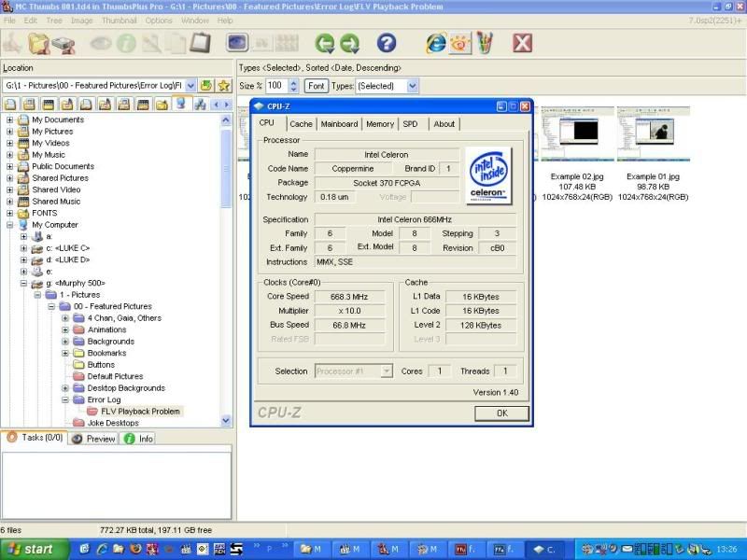Click the Name field showing Intel Celeron
This screenshot has width=747, height=560.
[387, 155]
